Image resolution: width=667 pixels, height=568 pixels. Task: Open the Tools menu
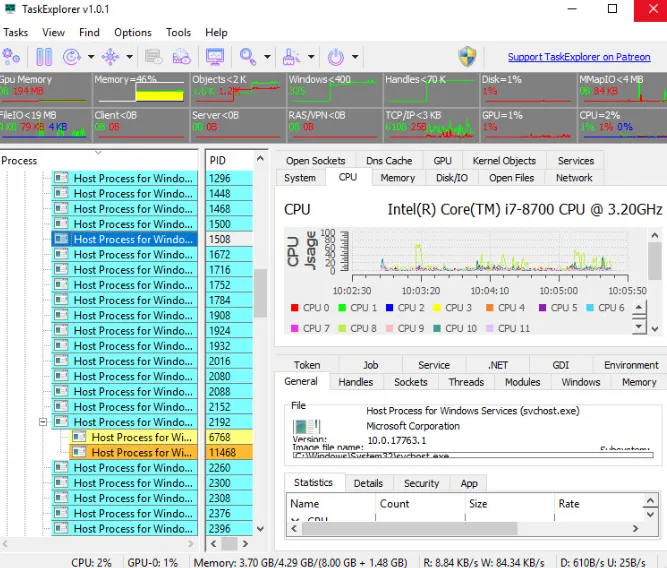178,32
